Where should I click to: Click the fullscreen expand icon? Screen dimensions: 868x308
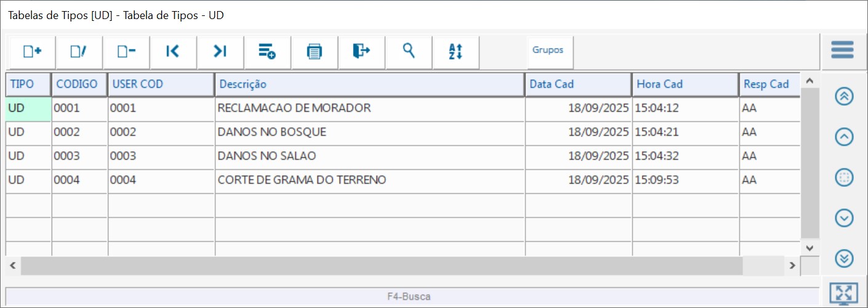pyautogui.click(x=843, y=293)
